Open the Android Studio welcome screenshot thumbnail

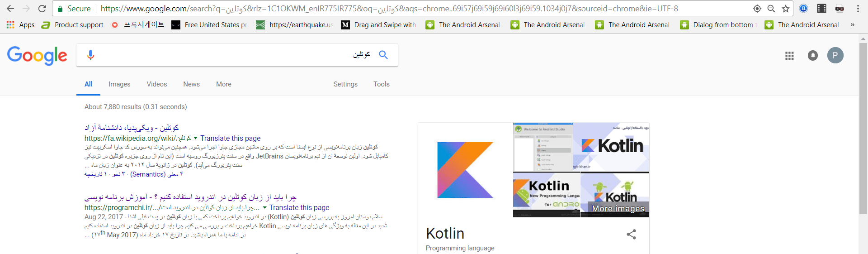542,147
